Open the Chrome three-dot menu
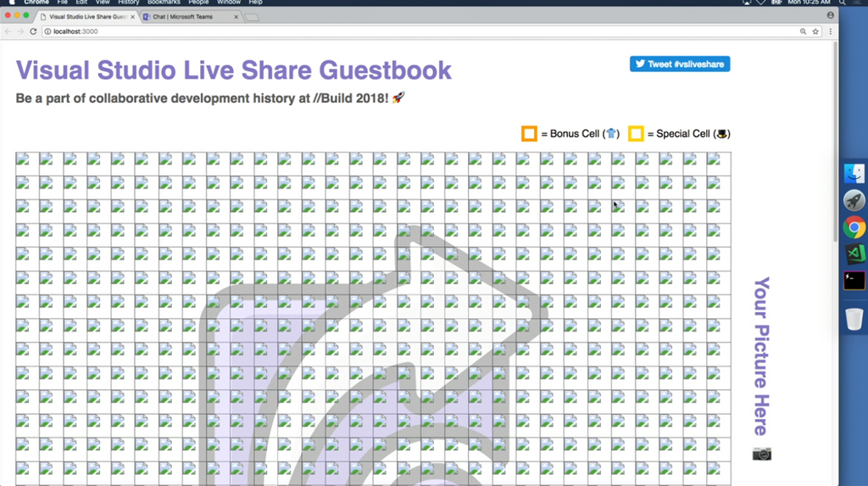The width and height of the screenshot is (868, 486). [830, 31]
